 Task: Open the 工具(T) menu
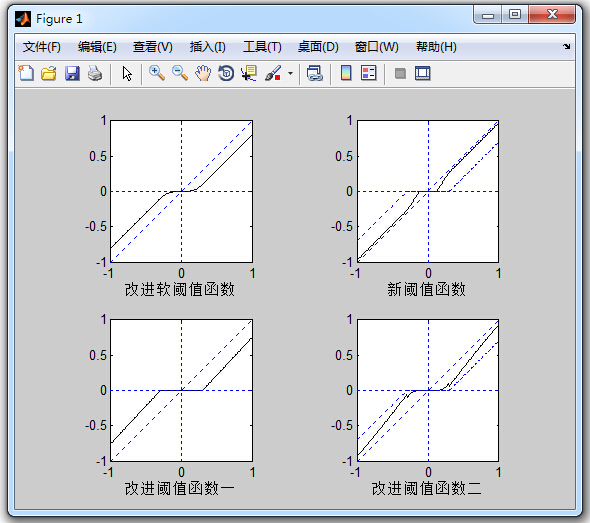262,47
